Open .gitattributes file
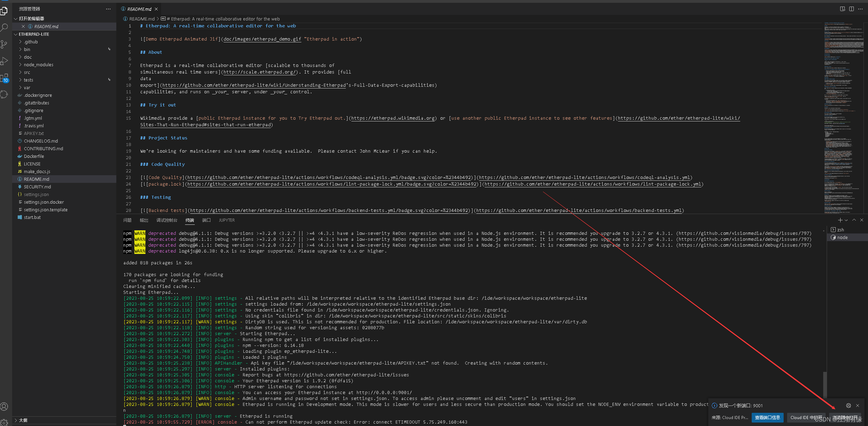This screenshot has height=426, width=868. coord(64,103)
